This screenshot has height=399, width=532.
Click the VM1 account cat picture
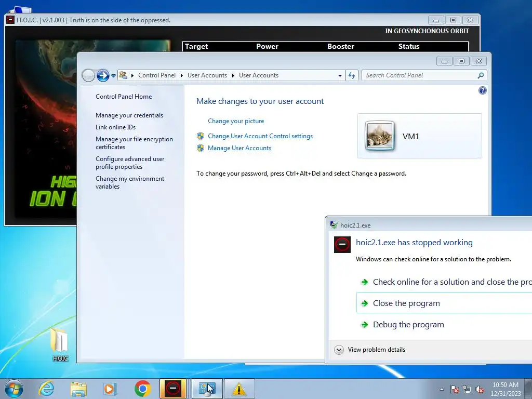click(379, 136)
